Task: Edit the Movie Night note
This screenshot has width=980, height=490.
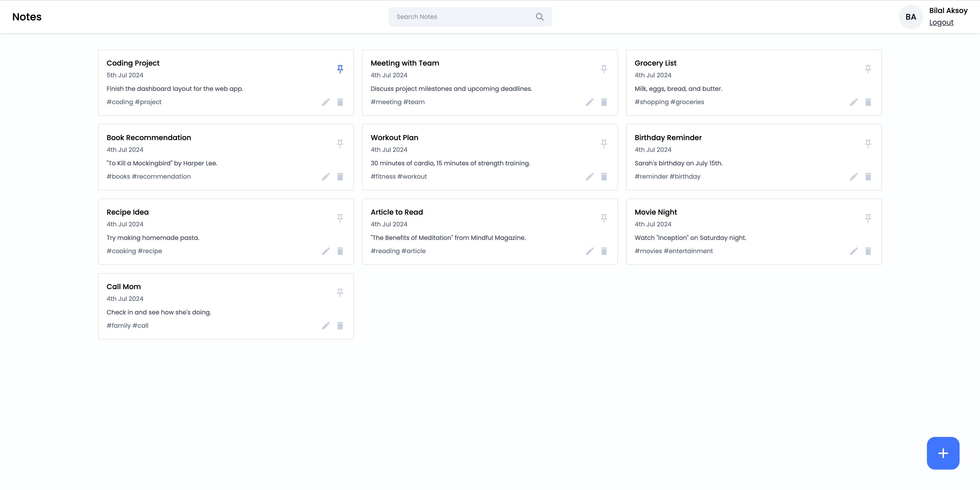Action: point(854,251)
